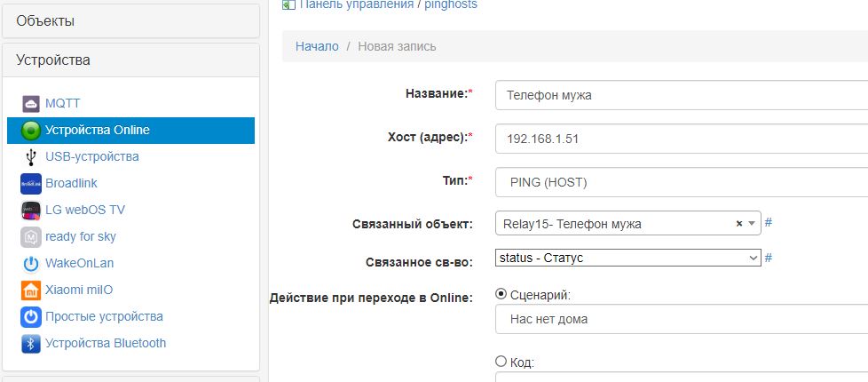Focus the Название input field

pos(682,95)
